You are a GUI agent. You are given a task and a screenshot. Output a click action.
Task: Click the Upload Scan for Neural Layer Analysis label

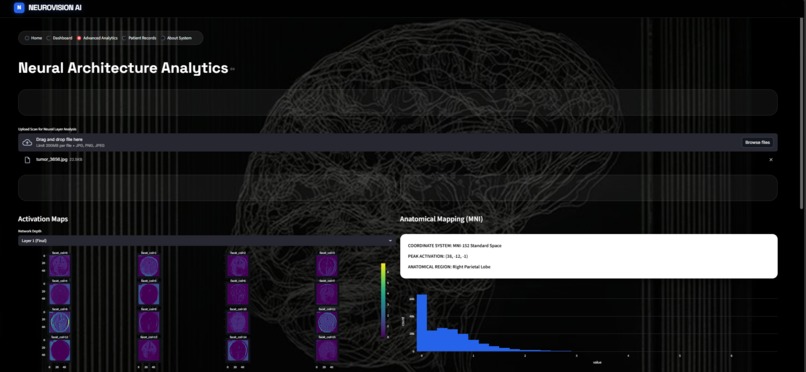click(x=47, y=129)
